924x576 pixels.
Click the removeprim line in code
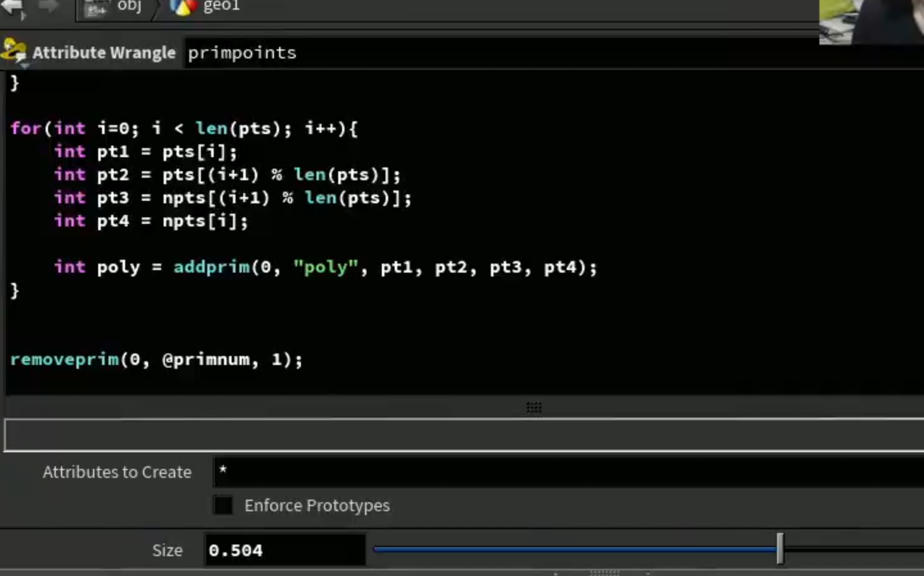click(156, 359)
